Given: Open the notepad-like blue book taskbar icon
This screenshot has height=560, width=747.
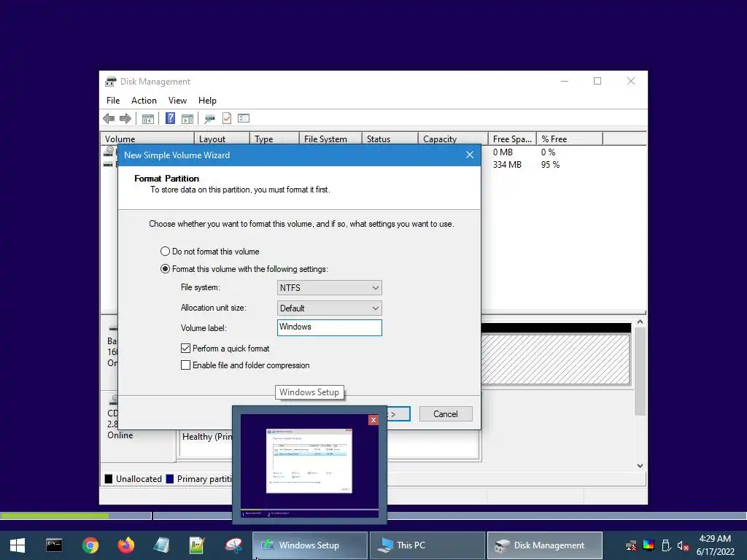Looking at the screenshot, I should 161,545.
